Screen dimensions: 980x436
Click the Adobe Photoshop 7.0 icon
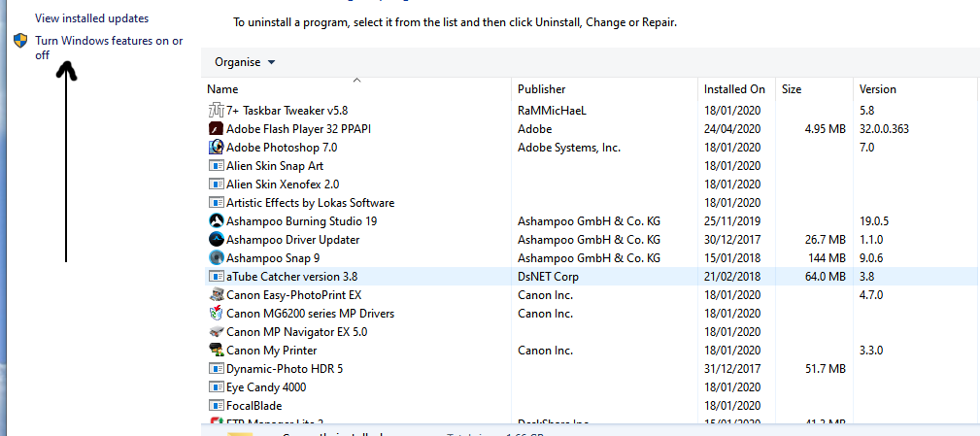click(x=217, y=148)
